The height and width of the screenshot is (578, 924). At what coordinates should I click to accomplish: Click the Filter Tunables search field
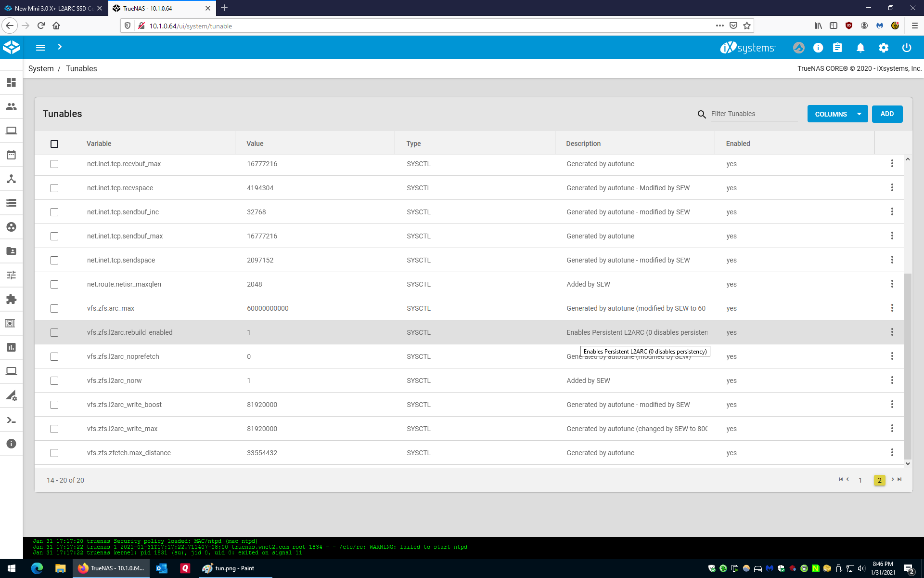click(x=754, y=114)
